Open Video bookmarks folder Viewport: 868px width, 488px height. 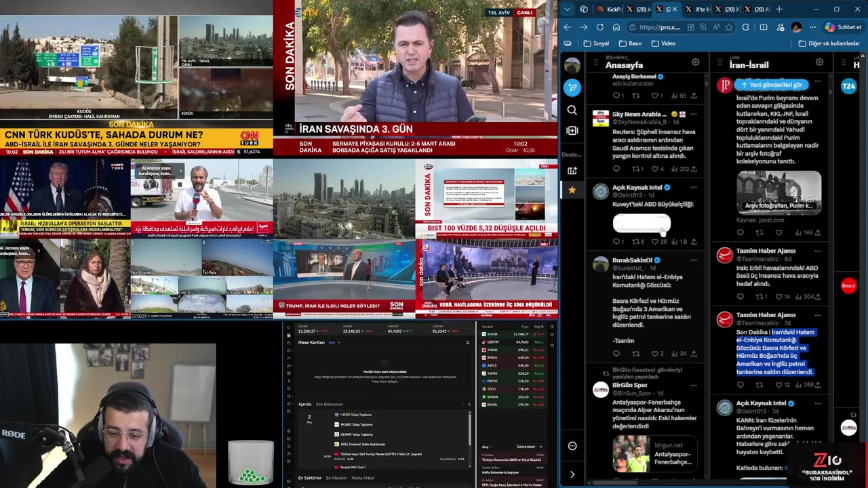[663, 43]
